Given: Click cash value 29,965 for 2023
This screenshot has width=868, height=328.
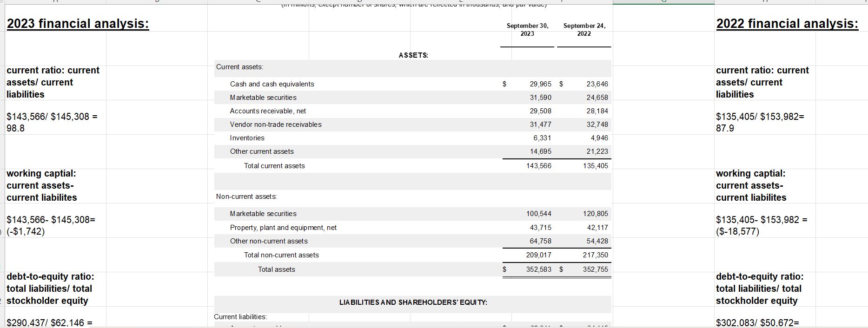Looking at the screenshot, I should coord(540,84).
